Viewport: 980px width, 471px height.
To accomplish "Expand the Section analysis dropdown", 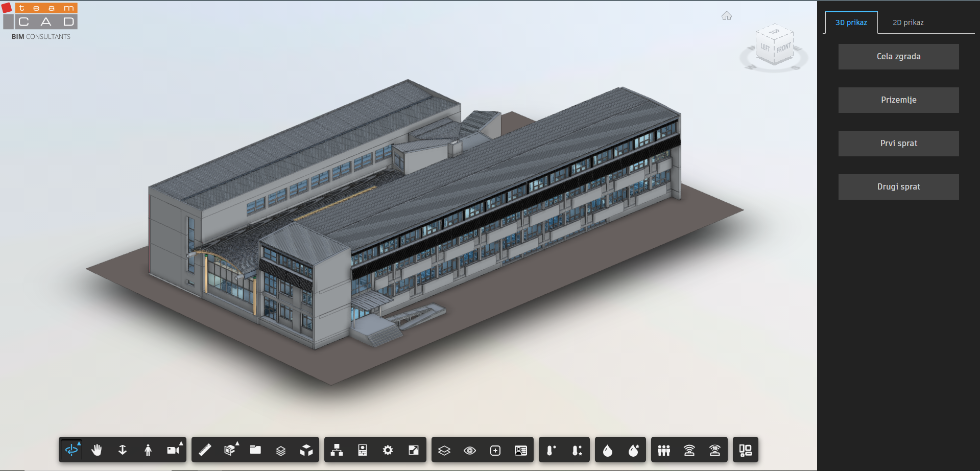I will 230,450.
